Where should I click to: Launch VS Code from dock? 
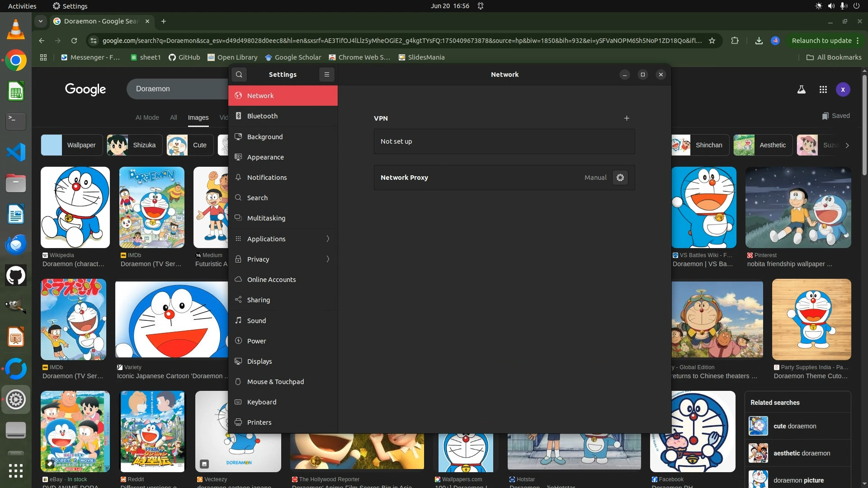coord(16,152)
